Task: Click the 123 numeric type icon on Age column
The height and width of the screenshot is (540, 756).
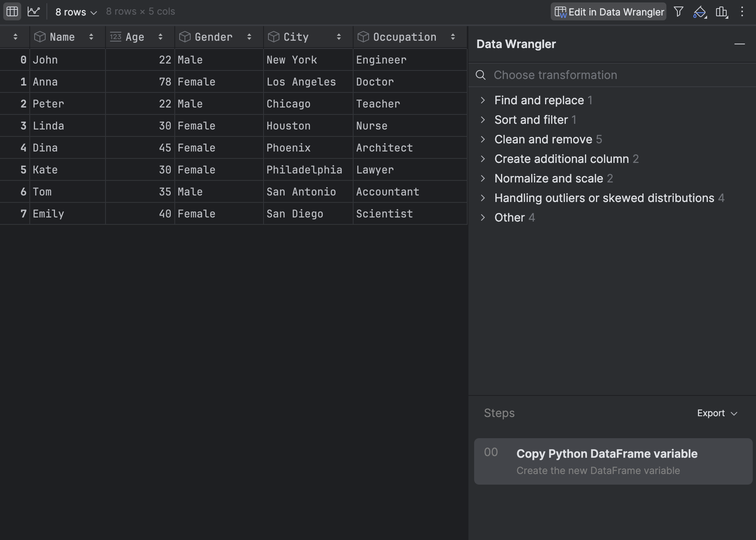Action: coord(115,37)
